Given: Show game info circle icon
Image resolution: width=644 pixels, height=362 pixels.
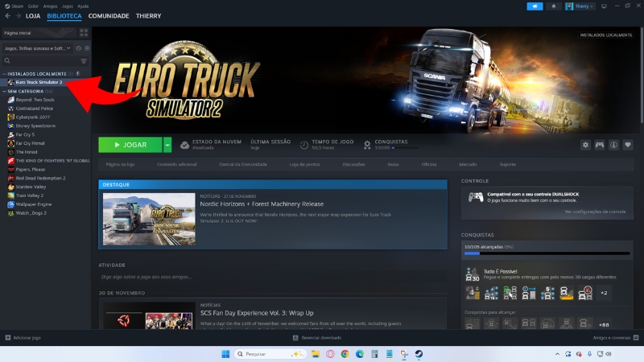Looking at the screenshot, I should tap(613, 145).
